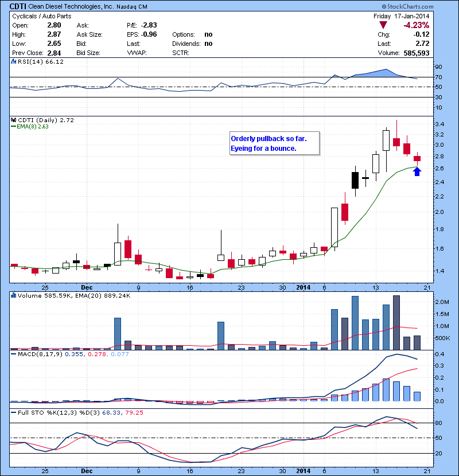The height and width of the screenshot is (476, 459).
Task: Click the 80 level on the stochastic axis
Action: 439,423
